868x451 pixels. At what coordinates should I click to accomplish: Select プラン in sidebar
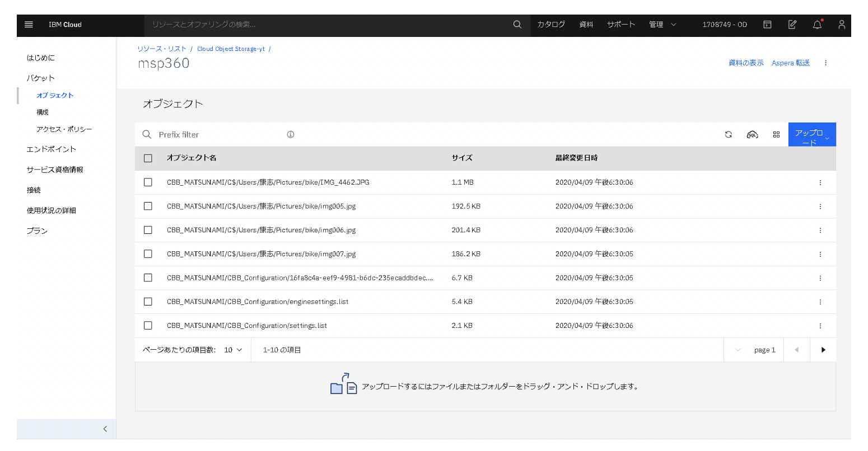(37, 231)
